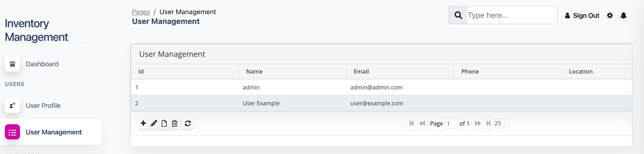Click the view row document icon

(164, 124)
